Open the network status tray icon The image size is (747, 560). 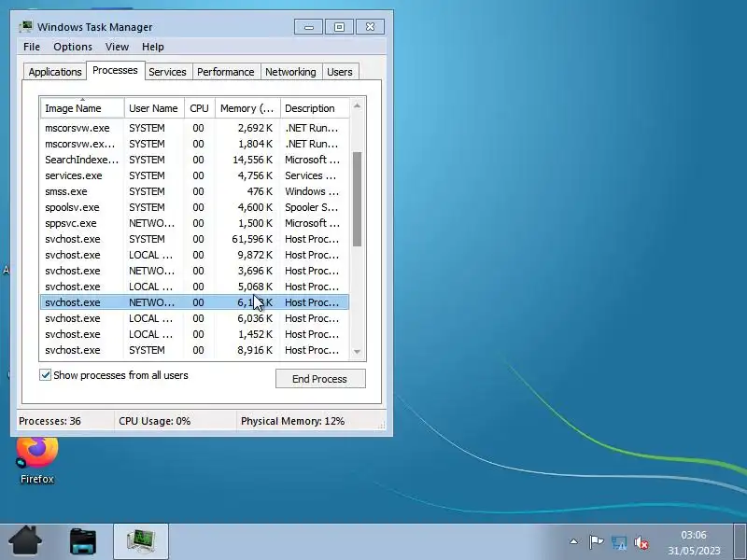pyautogui.click(x=618, y=542)
